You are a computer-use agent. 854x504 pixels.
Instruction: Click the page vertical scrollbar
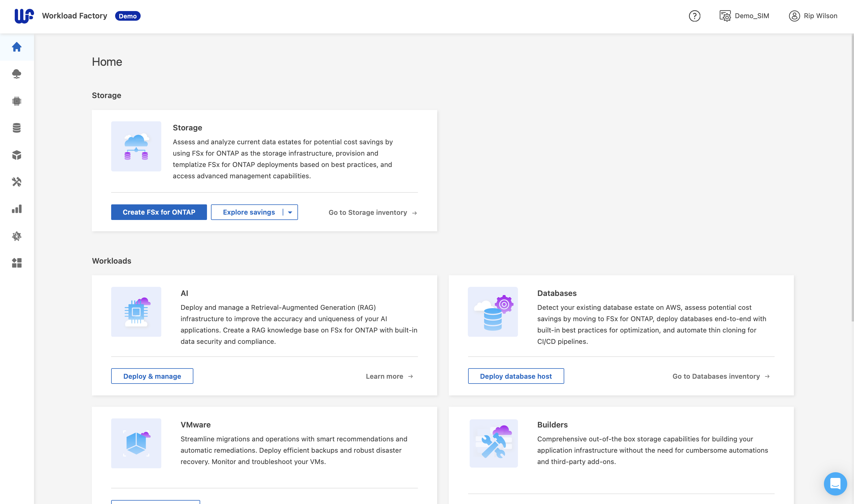[852, 177]
